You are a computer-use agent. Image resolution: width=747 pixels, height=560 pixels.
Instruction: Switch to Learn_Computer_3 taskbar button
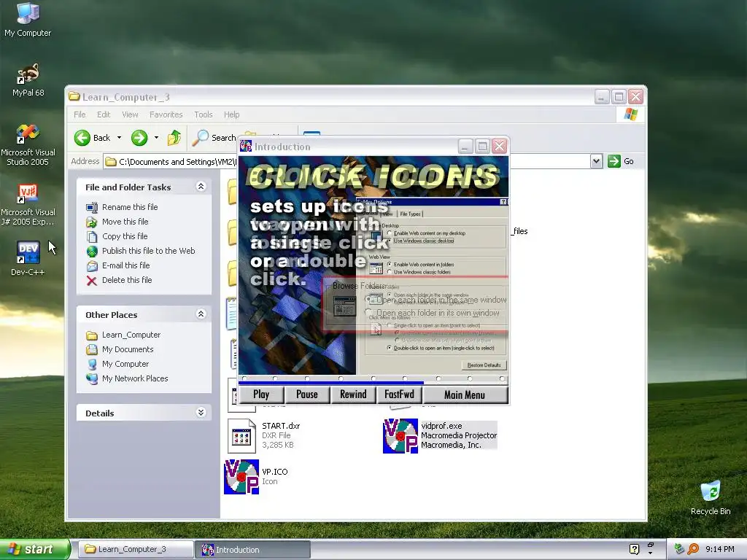click(x=135, y=549)
